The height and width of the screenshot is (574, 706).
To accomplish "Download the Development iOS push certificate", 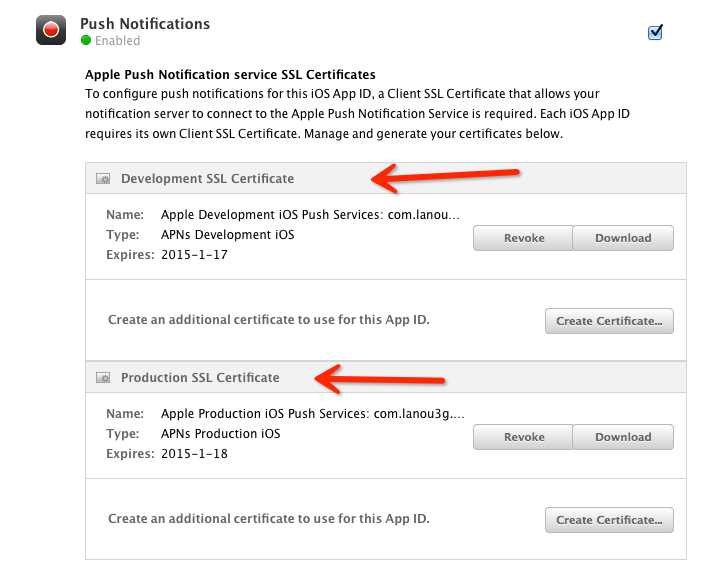I will coord(623,238).
